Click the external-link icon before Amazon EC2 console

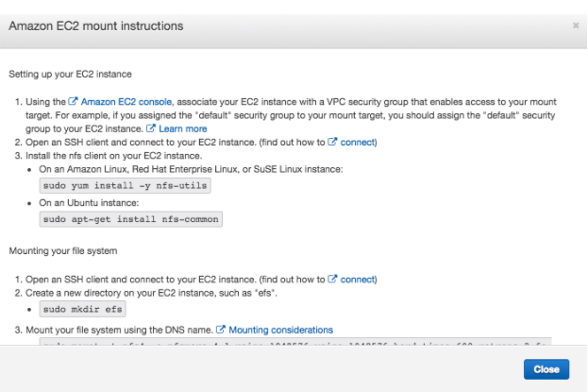pos(73,101)
